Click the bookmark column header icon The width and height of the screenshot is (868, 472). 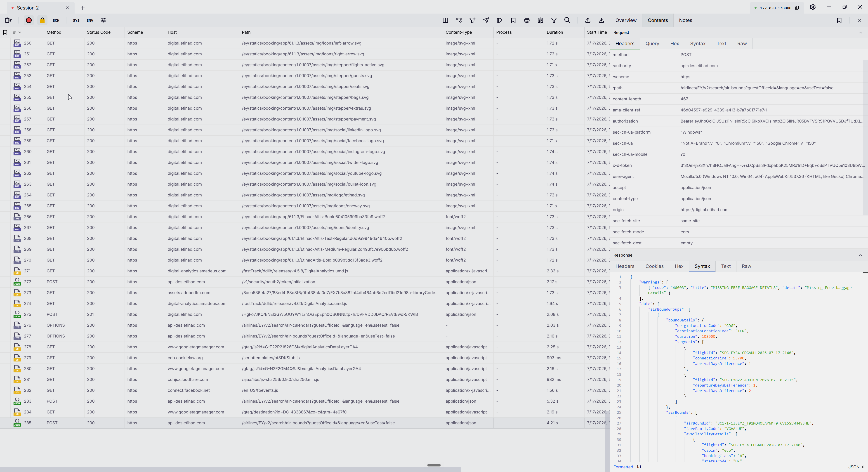tap(5, 32)
